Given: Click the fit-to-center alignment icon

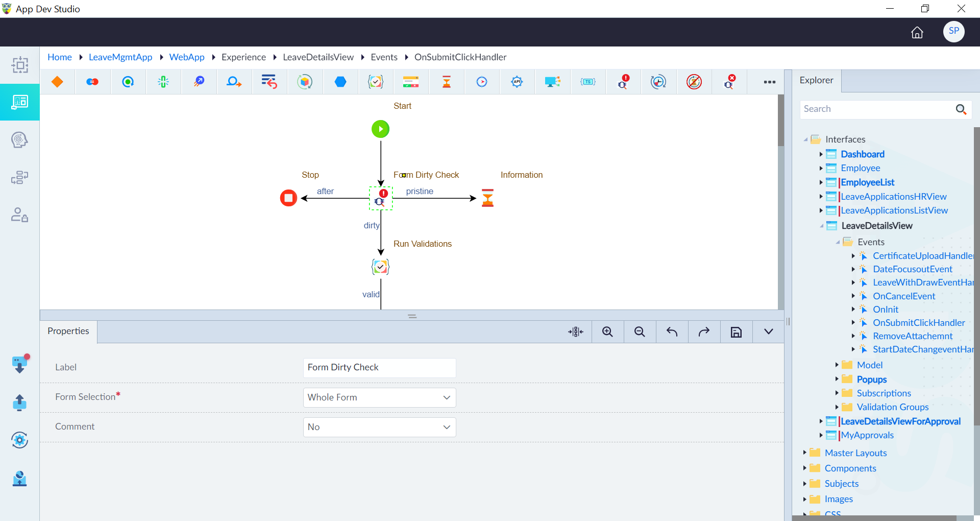Looking at the screenshot, I should pos(575,332).
